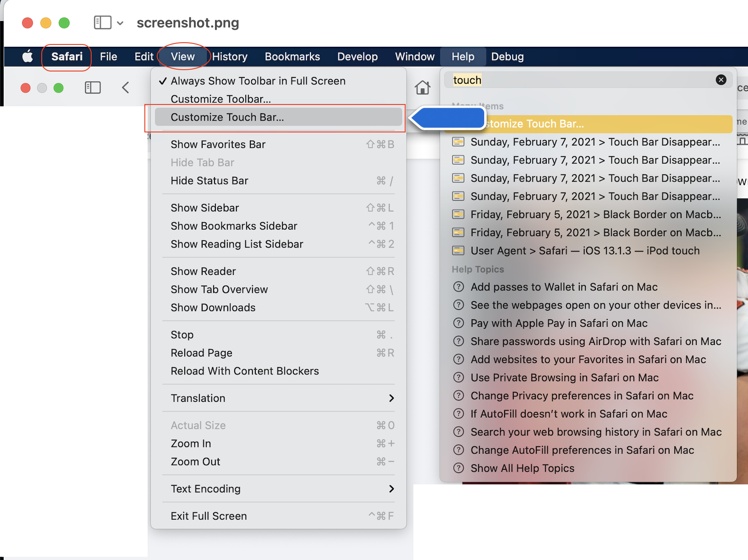Select the highlighted Customize Touch Bar… help result

click(588, 124)
